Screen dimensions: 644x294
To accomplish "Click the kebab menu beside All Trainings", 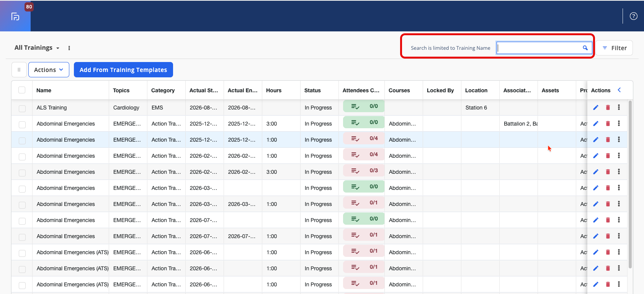I will pos(69,48).
